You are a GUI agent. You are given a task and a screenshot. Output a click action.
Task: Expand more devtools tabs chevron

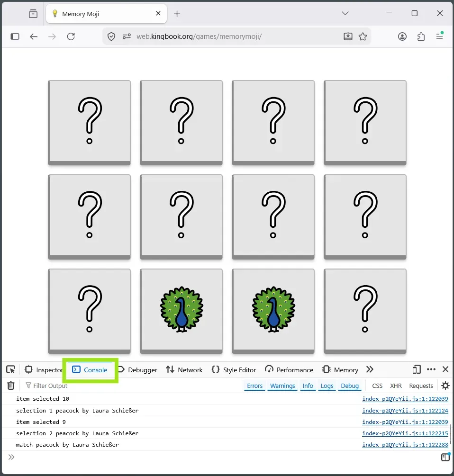[x=370, y=369]
